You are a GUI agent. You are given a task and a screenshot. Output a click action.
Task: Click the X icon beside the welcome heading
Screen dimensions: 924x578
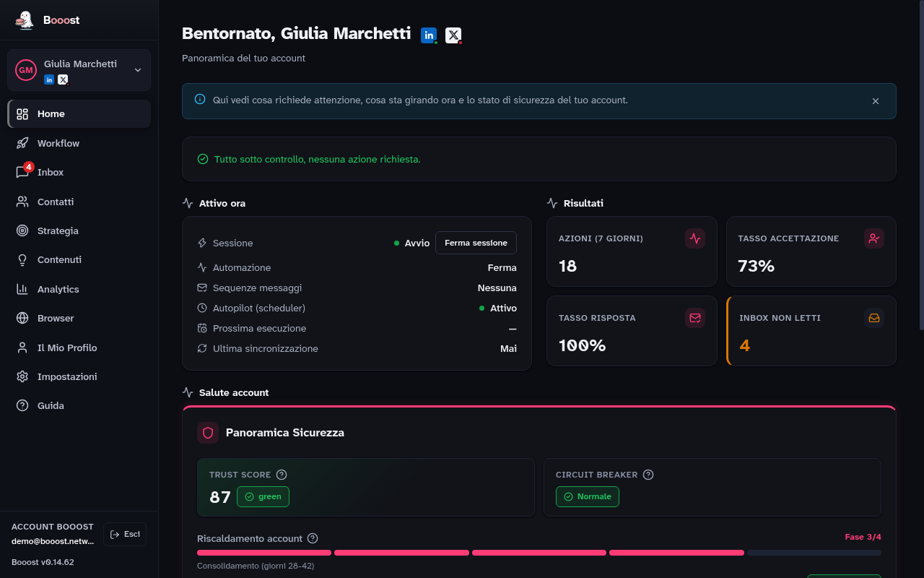tap(453, 35)
